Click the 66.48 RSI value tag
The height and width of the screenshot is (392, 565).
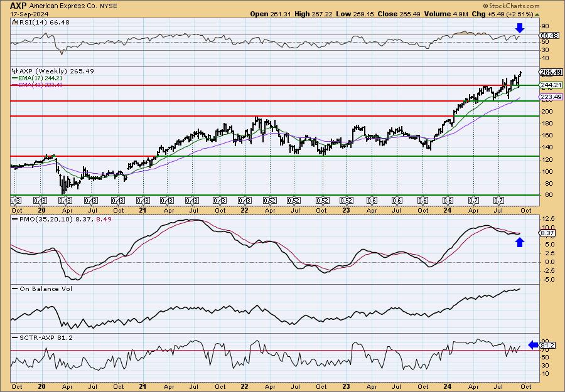549,35
